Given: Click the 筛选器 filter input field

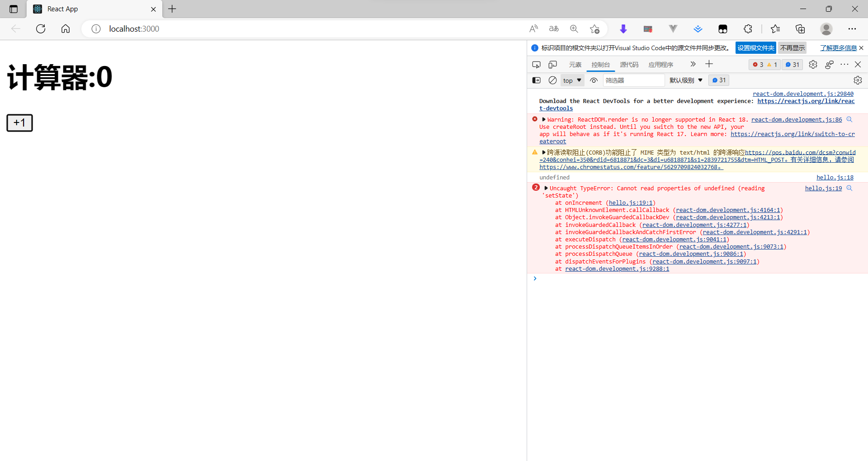Looking at the screenshot, I should (x=633, y=80).
